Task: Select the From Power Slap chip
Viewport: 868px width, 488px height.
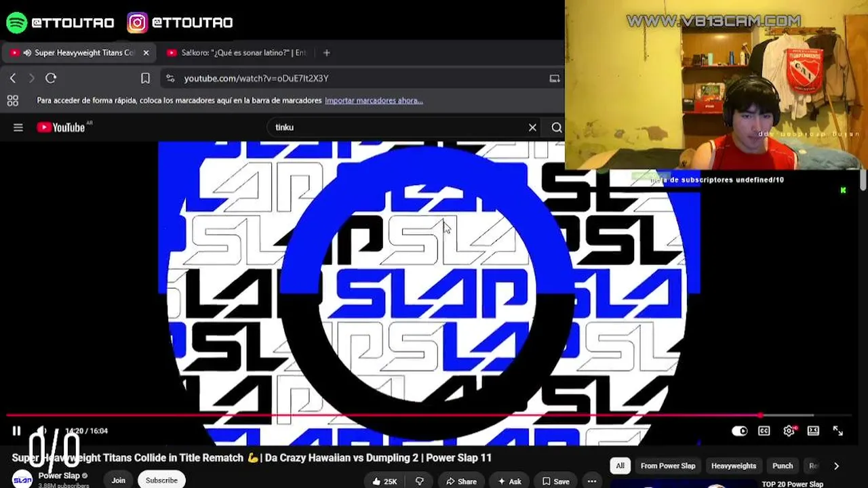Action: point(668,466)
